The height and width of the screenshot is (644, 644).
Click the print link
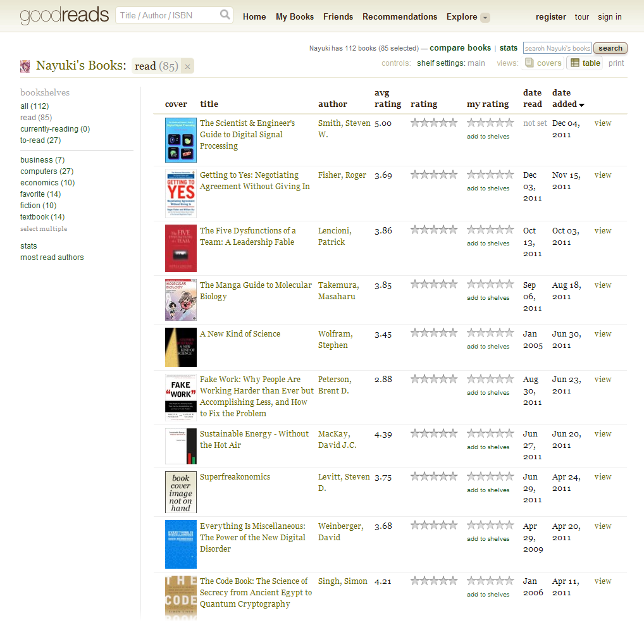point(616,63)
